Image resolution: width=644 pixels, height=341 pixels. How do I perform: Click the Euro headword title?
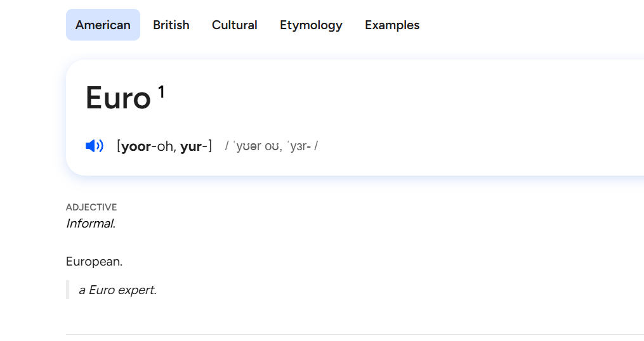(118, 99)
